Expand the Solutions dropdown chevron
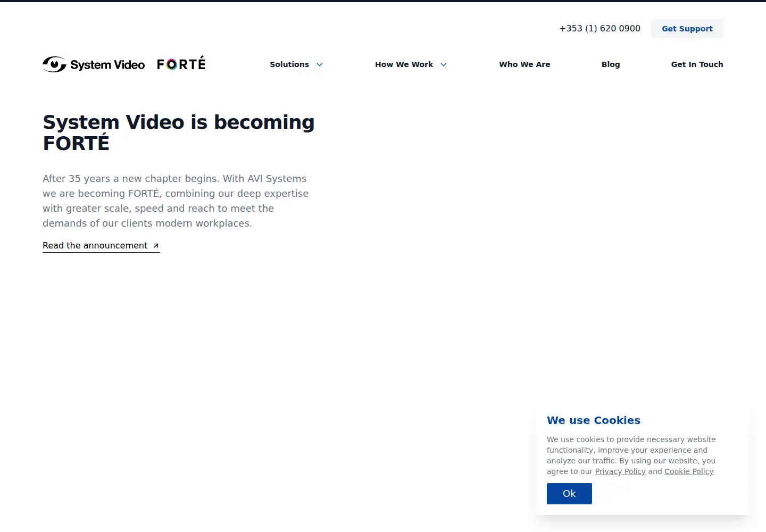 coord(320,64)
